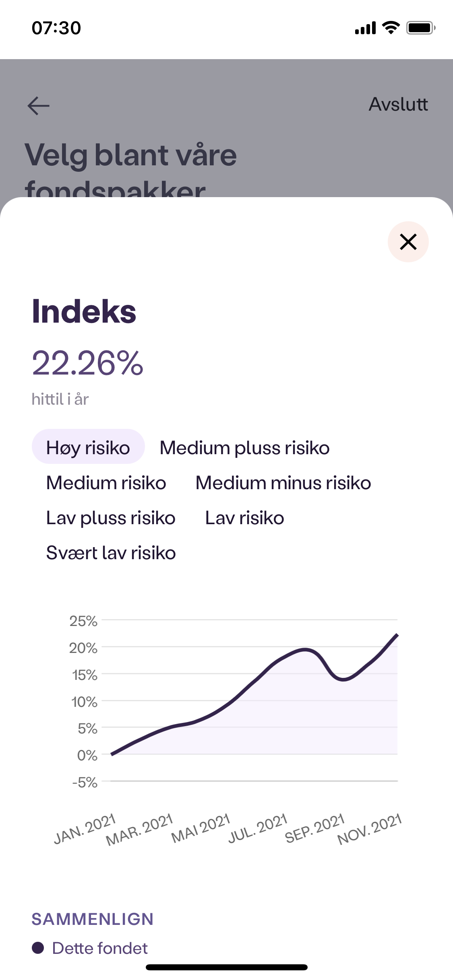Image resolution: width=453 pixels, height=980 pixels.
Task: Tap Avslutt to exit
Action: click(x=398, y=104)
